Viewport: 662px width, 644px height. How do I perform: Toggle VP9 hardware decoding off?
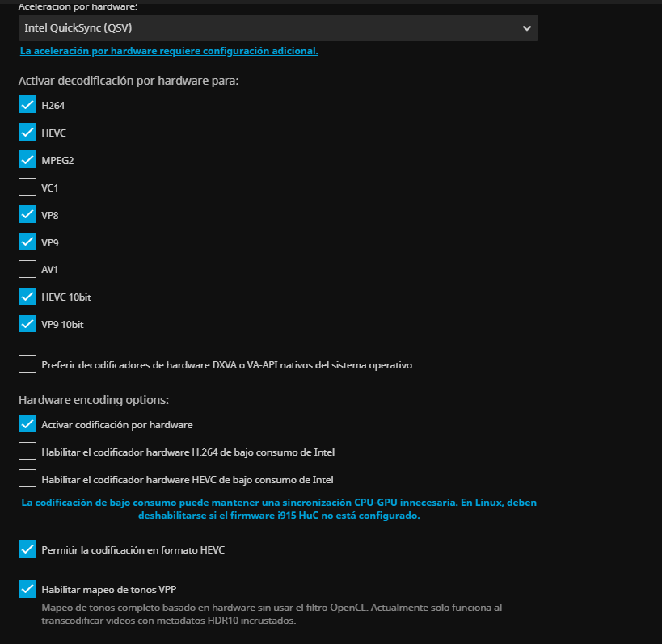click(27, 242)
